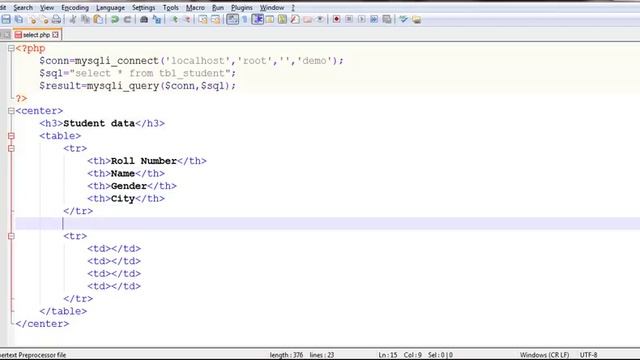640x360 pixels.
Task: Collapse the second <tr> fold marker
Action: 11,236
